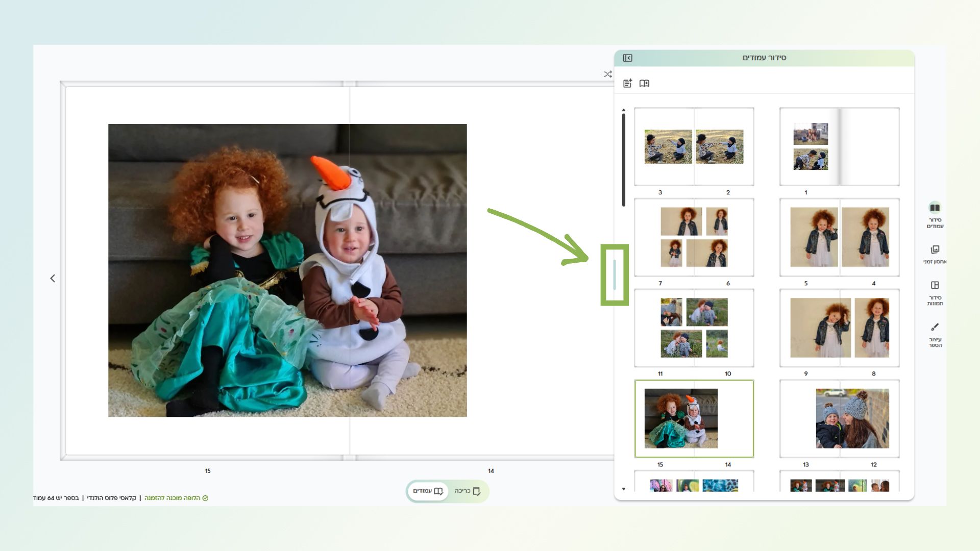980x551 pixels.
Task: Click the scroll up arrow in page list
Action: 623,110
